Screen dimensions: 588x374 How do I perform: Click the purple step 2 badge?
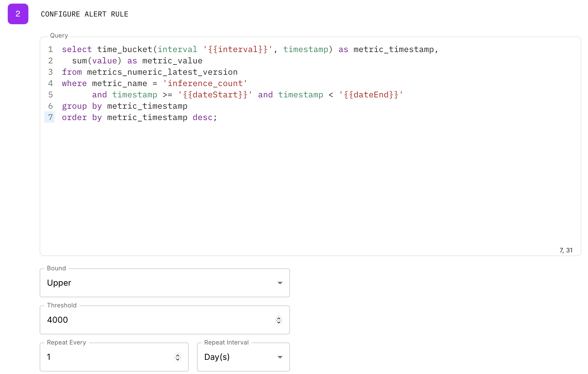point(18,14)
